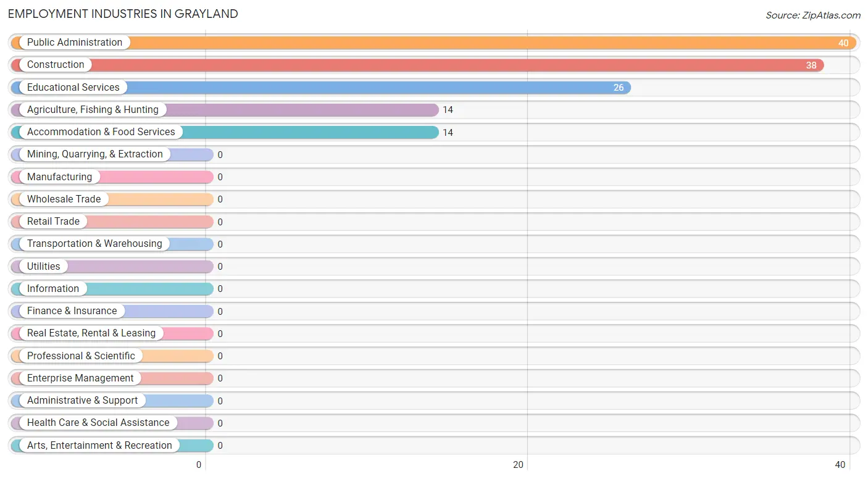The width and height of the screenshot is (868, 479).
Task: Click the Professional & Scientific label
Action: click(x=81, y=356)
